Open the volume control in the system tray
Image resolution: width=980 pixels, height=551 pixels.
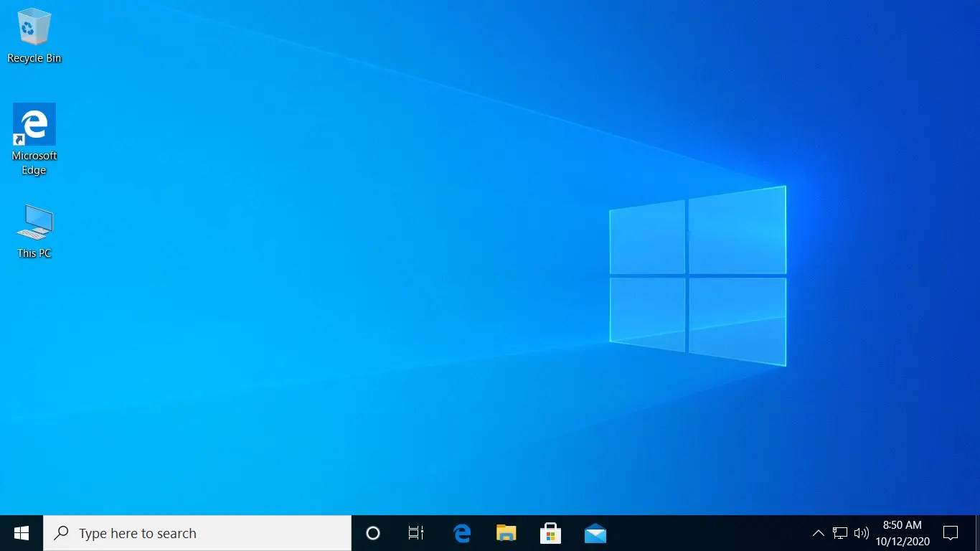[861, 533]
